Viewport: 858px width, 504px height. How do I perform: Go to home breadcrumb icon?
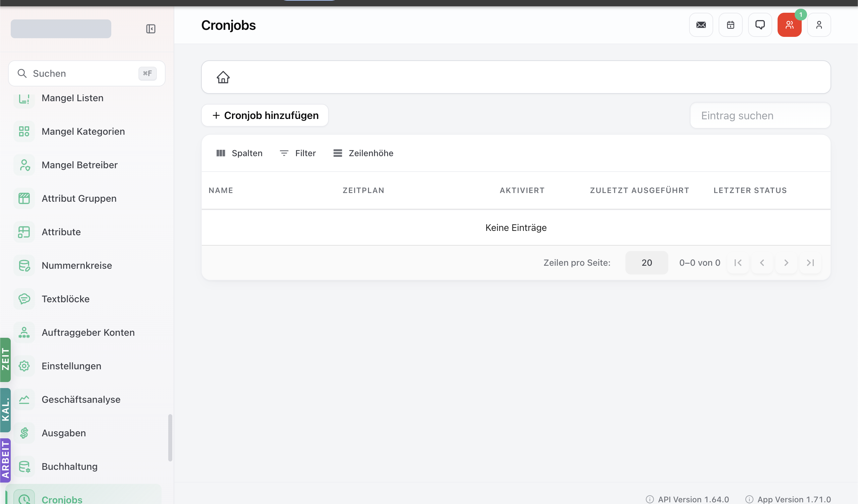(223, 77)
